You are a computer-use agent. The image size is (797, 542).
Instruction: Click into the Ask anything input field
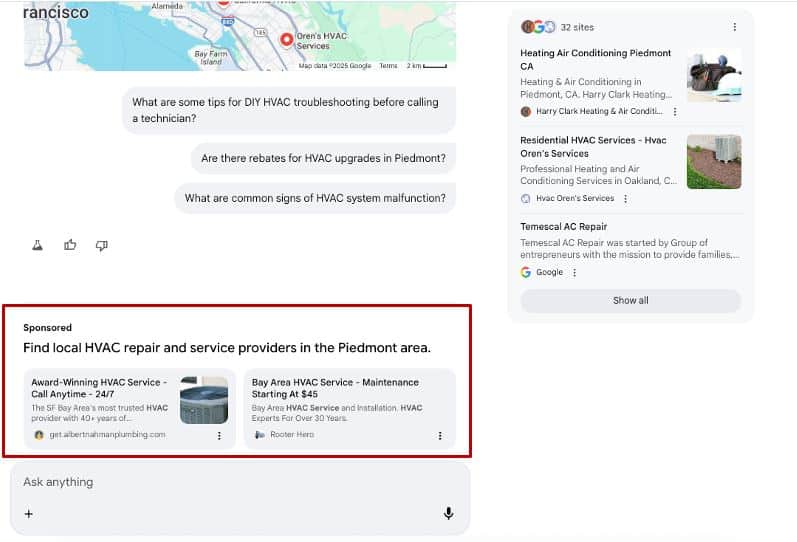click(x=230, y=482)
